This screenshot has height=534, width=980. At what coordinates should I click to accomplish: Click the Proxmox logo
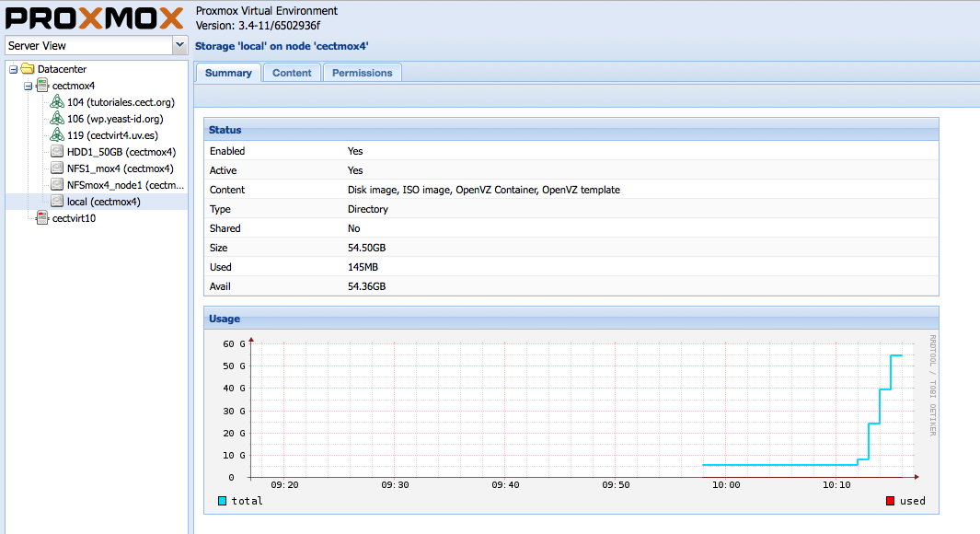[95, 18]
